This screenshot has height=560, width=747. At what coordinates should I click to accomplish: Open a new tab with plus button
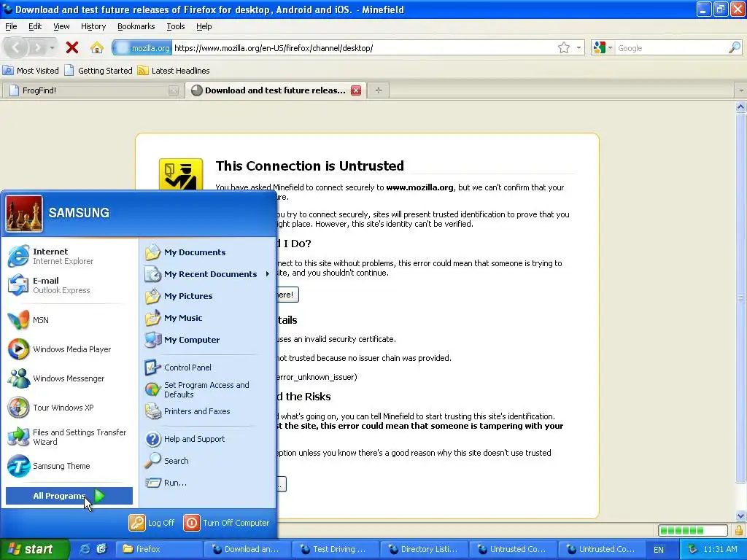tap(379, 90)
